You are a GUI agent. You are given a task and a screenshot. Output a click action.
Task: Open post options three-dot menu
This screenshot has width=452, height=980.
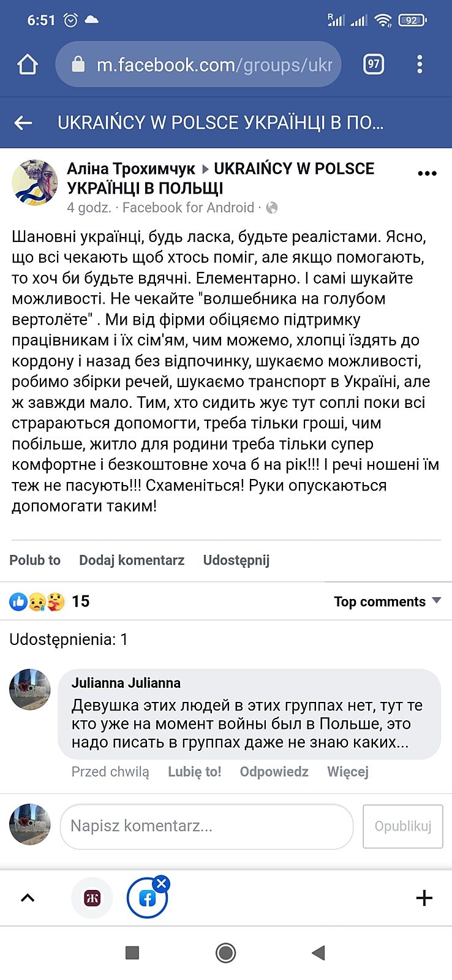(427, 173)
